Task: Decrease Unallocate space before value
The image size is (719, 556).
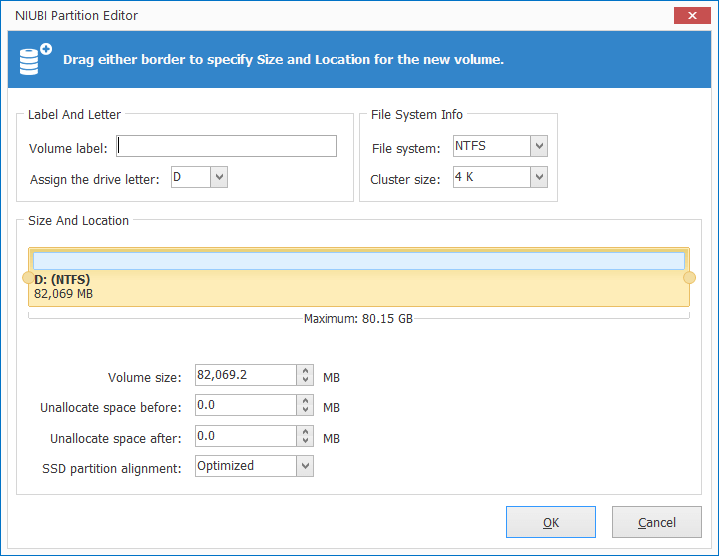Action: (x=305, y=411)
